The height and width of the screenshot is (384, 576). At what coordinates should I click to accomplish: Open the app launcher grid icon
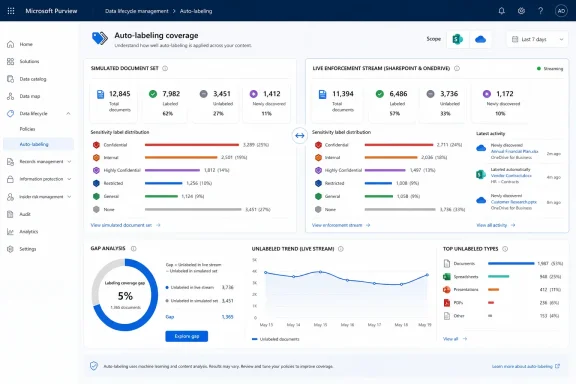click(11, 11)
